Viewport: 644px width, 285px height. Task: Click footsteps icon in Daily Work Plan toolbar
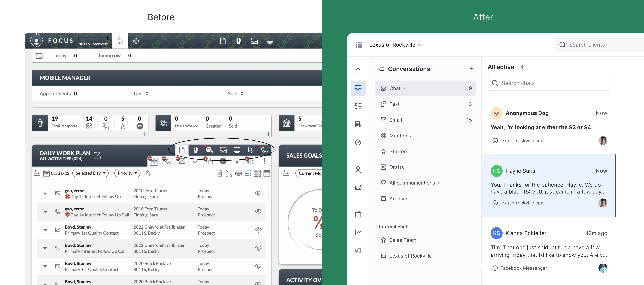coord(251,150)
